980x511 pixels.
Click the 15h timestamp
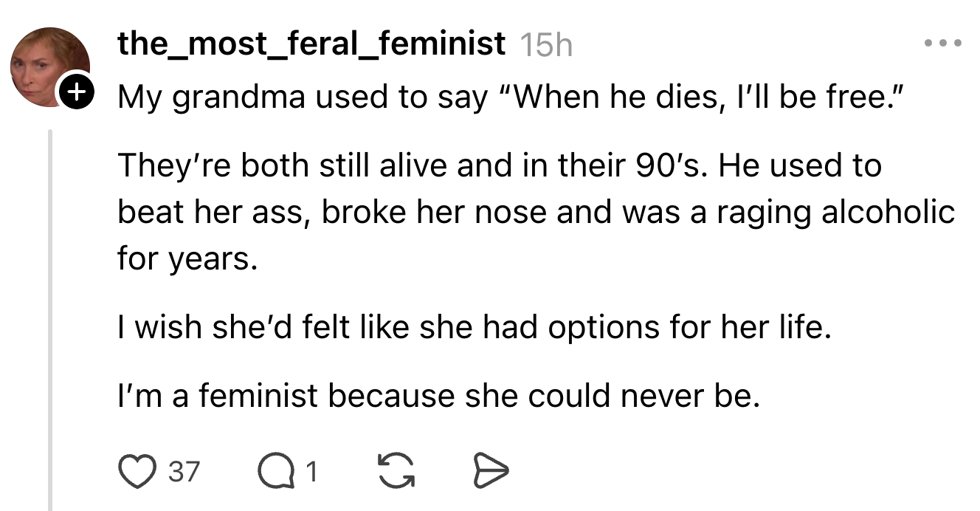point(546,46)
